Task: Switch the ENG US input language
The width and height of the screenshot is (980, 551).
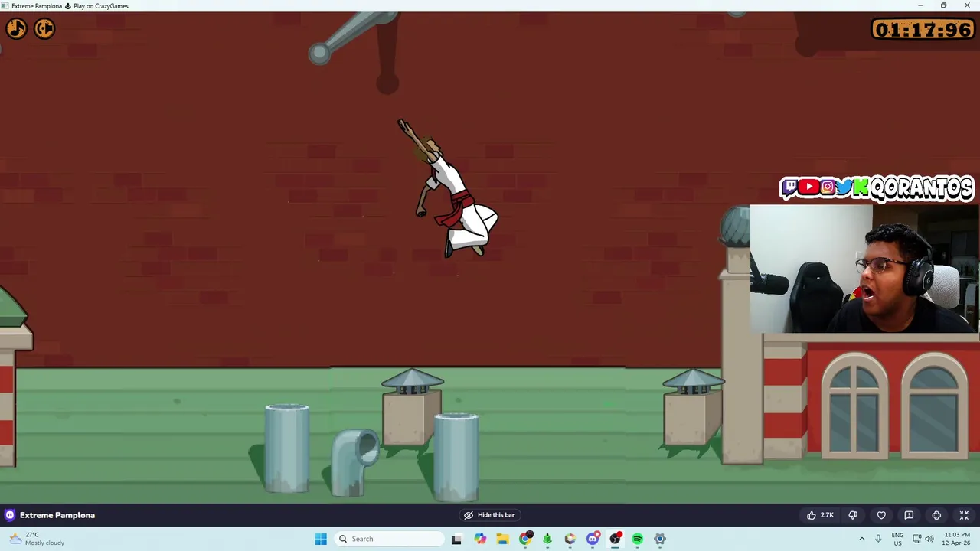Action: pos(897,539)
